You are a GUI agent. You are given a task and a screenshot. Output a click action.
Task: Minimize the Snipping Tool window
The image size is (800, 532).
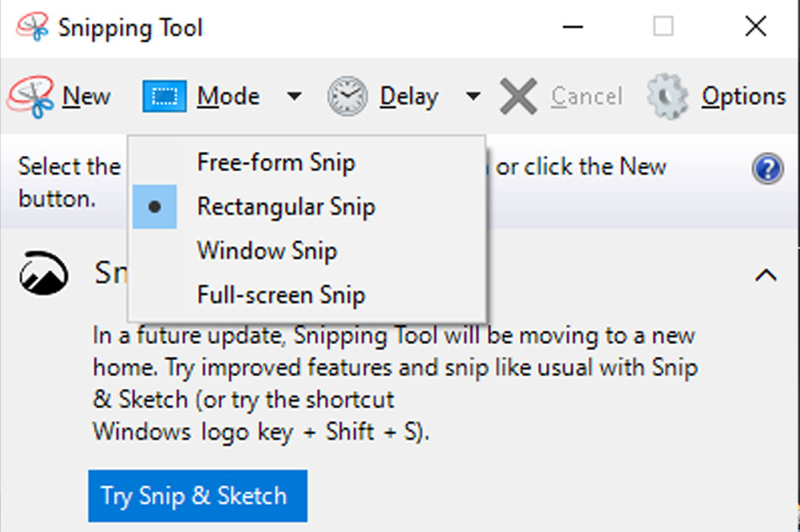(572, 26)
